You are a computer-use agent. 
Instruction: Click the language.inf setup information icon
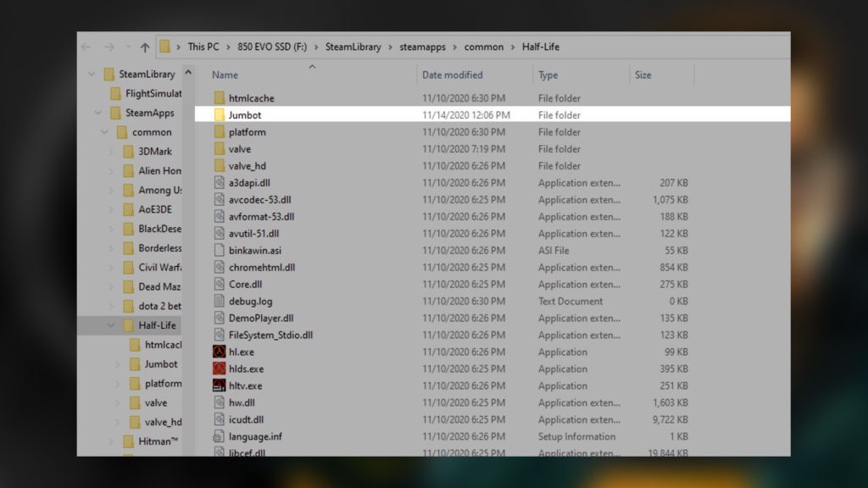pos(220,436)
